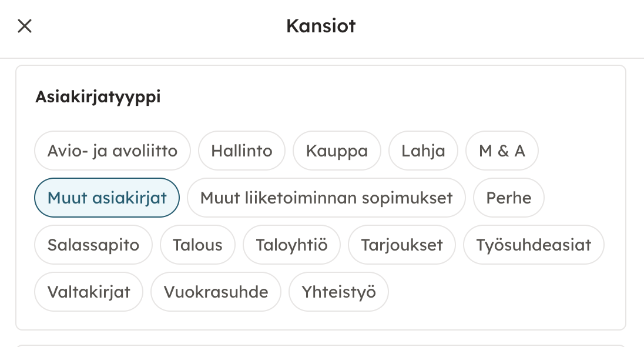The width and height of the screenshot is (644, 347).
Task: Click the Kansiot dialog title
Action: pos(321,26)
